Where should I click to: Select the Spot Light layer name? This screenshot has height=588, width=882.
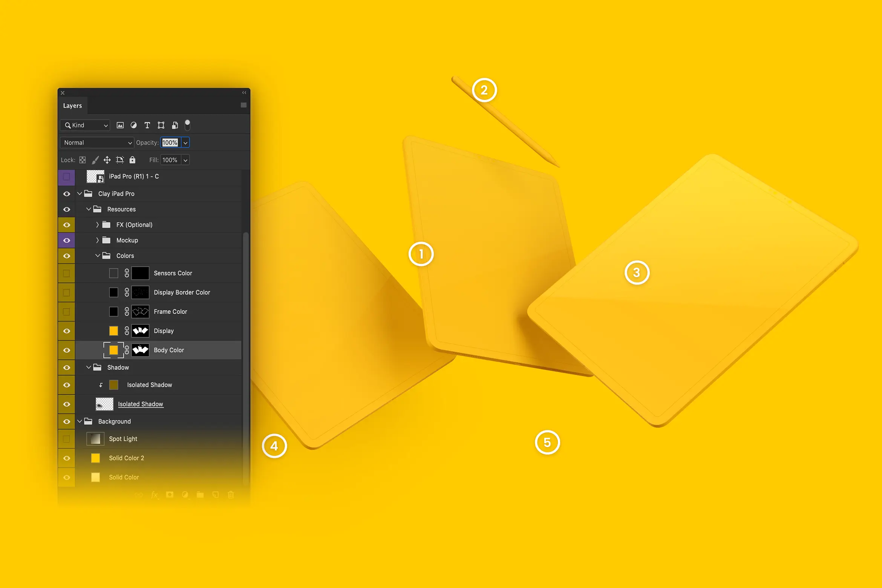pos(123,439)
